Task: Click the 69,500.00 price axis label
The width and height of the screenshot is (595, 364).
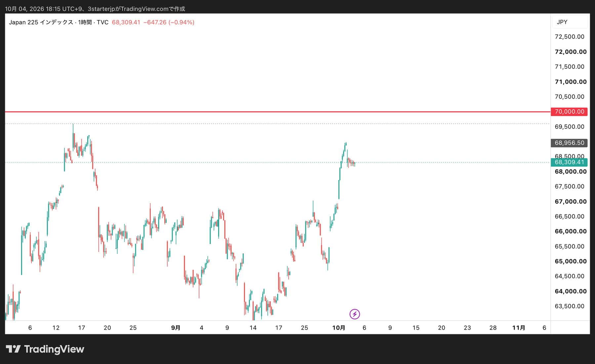Action: pos(570,127)
